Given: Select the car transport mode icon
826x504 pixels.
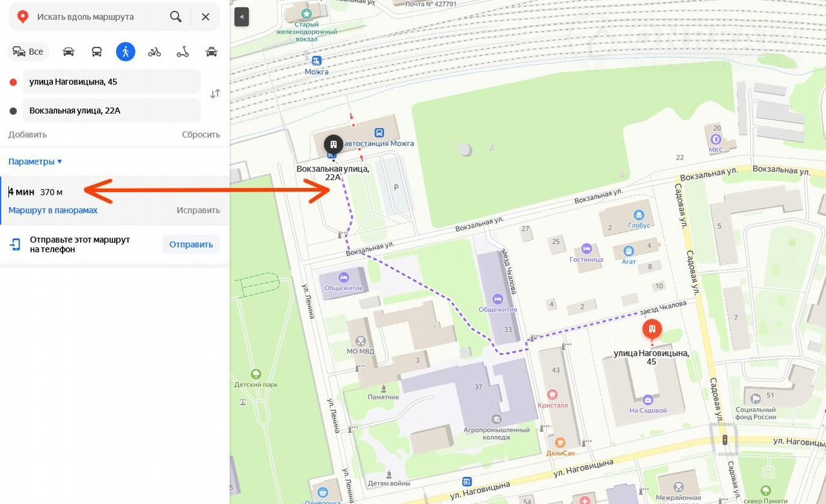Looking at the screenshot, I should pyautogui.click(x=68, y=52).
